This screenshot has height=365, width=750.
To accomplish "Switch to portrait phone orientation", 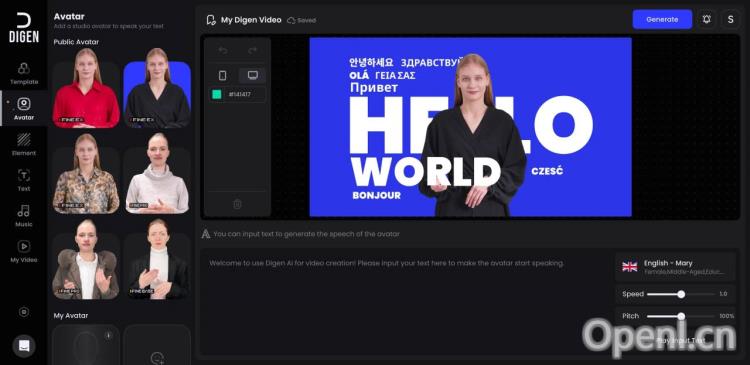I will point(222,75).
